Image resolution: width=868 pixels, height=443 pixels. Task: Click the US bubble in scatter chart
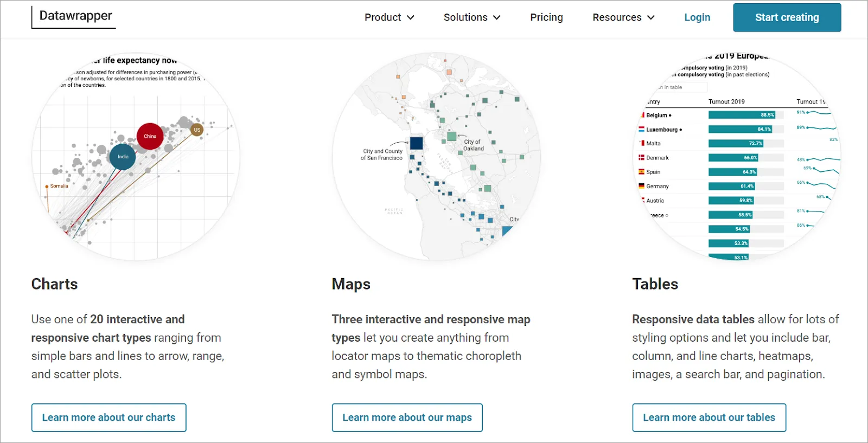tap(197, 130)
